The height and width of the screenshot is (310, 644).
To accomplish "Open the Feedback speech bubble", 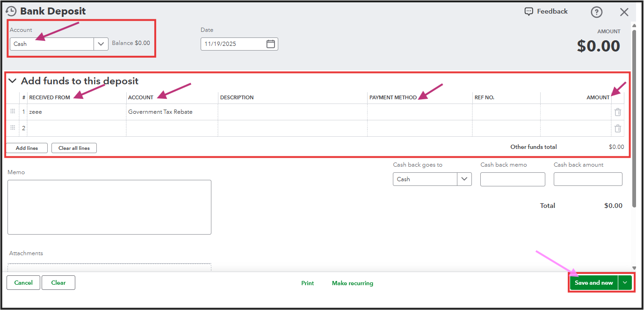I will pyautogui.click(x=529, y=11).
